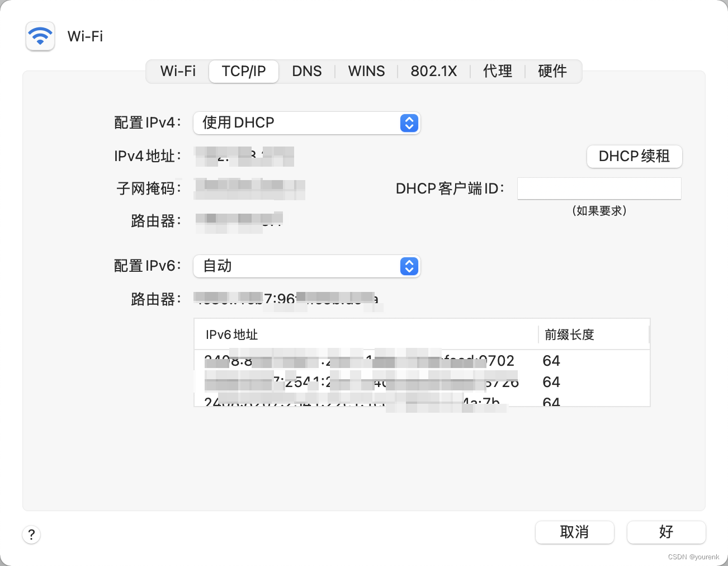Click the IPv6地址 column header
Screen dimensions: 728x566
[x=366, y=334]
